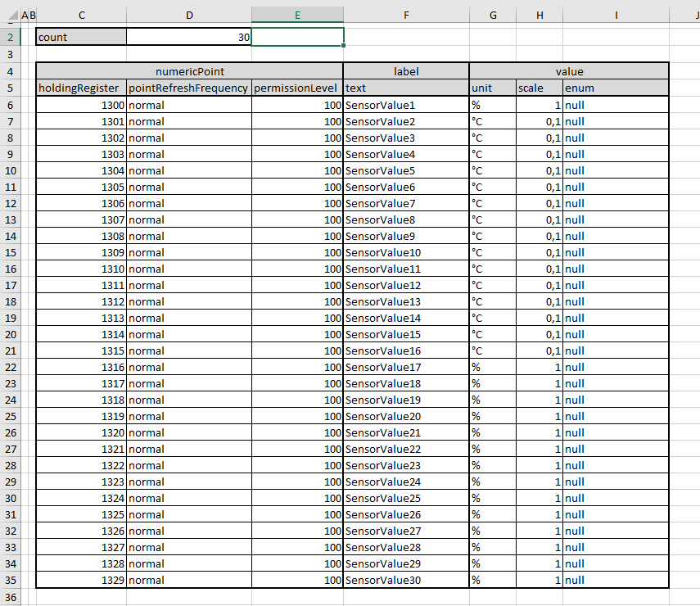This screenshot has width=700, height=606.
Task: Select the count value cell showing 30
Action: point(189,37)
